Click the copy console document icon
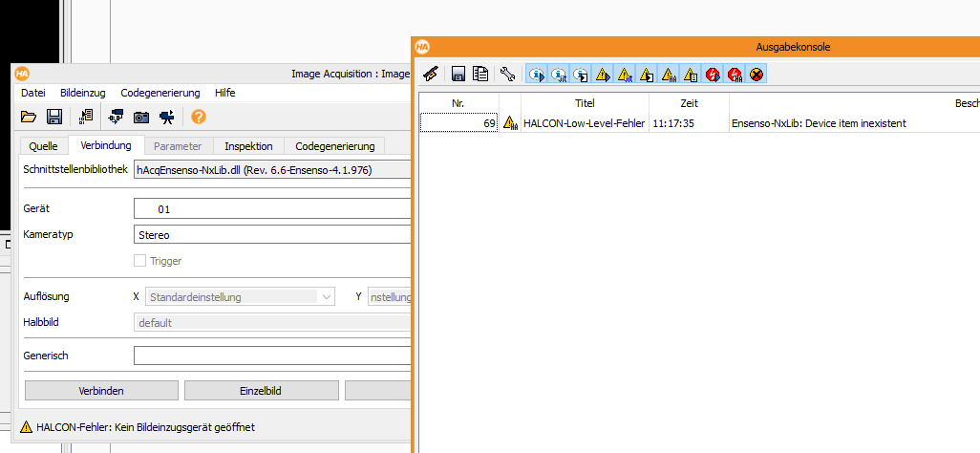The image size is (980, 453). tap(480, 75)
